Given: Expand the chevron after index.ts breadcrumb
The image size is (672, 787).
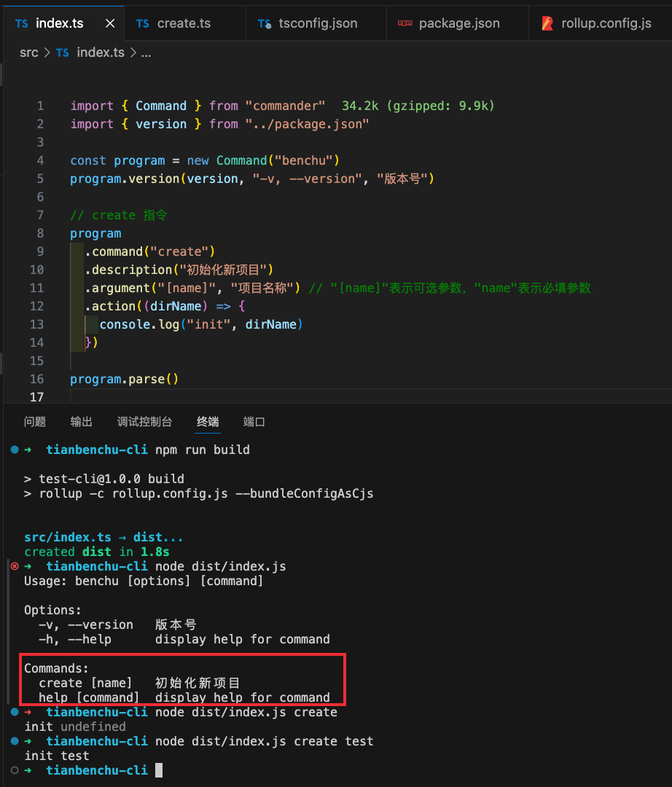Looking at the screenshot, I should tap(133, 52).
